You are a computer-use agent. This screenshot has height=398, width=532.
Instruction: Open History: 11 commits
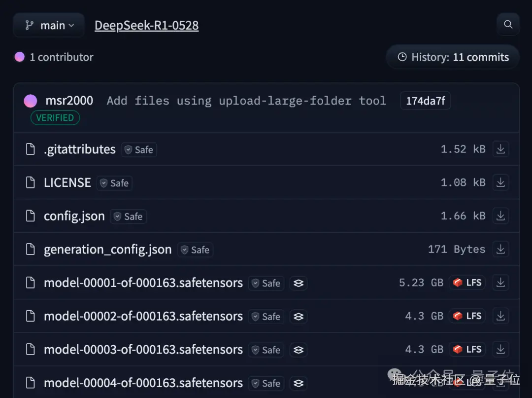pyautogui.click(x=453, y=57)
